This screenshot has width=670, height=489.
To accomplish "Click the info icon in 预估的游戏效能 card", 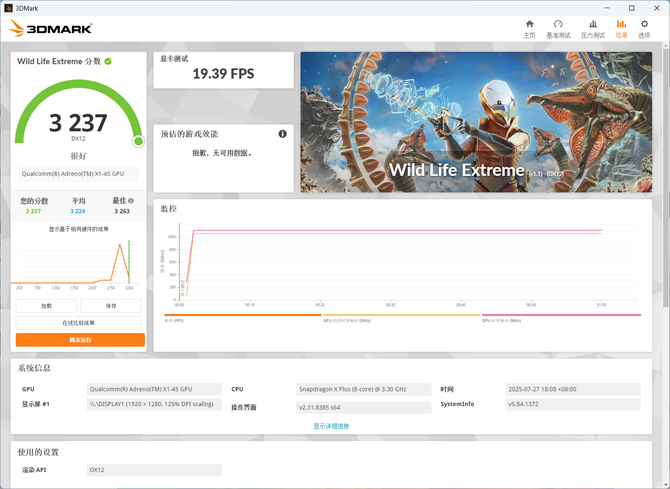I will pos(282,134).
